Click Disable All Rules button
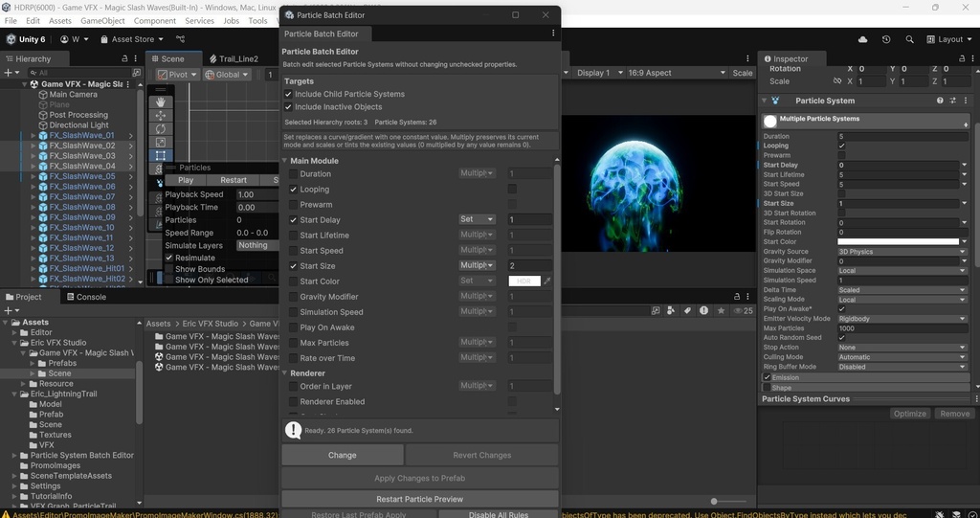 (499, 515)
